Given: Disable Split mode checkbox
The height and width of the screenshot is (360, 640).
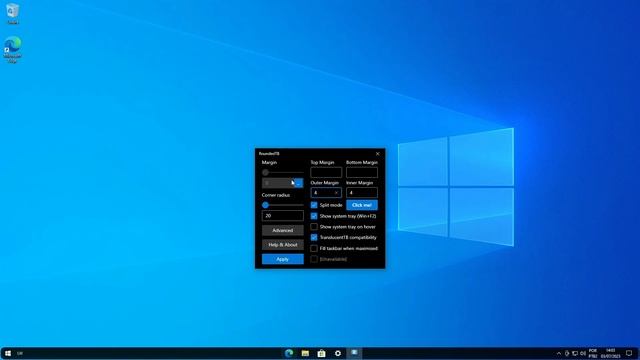Looking at the screenshot, I should pyautogui.click(x=314, y=205).
